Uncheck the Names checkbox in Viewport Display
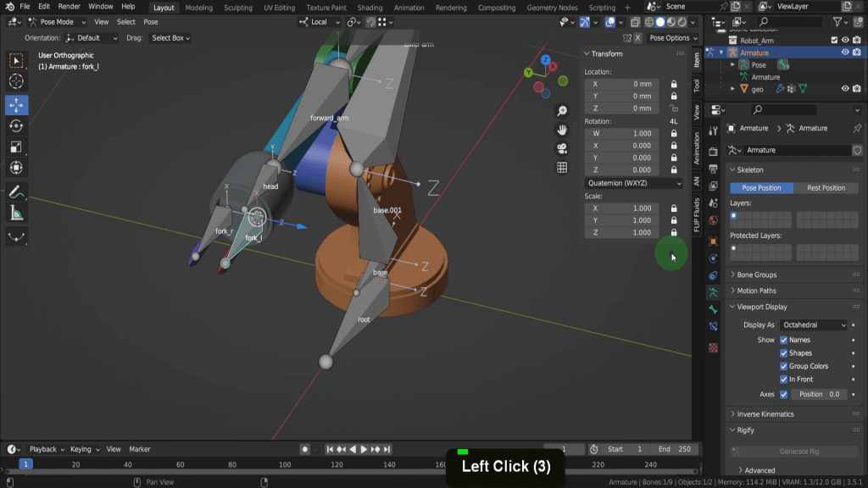 point(783,340)
